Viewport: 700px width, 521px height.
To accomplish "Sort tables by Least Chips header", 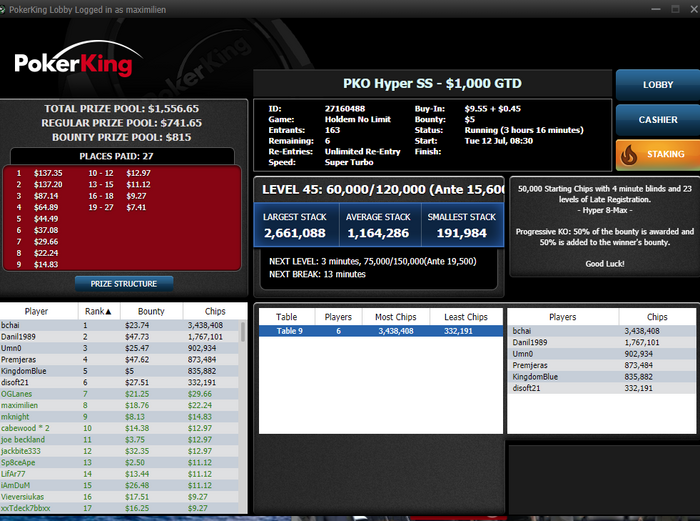I will [466, 317].
